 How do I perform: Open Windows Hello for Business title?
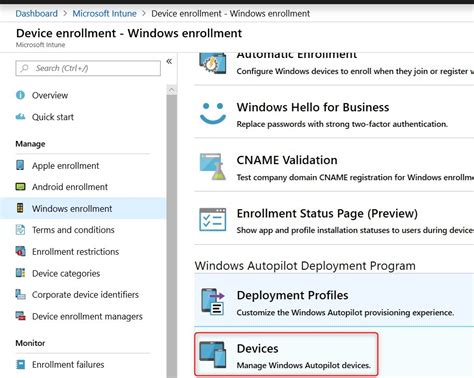pos(313,107)
